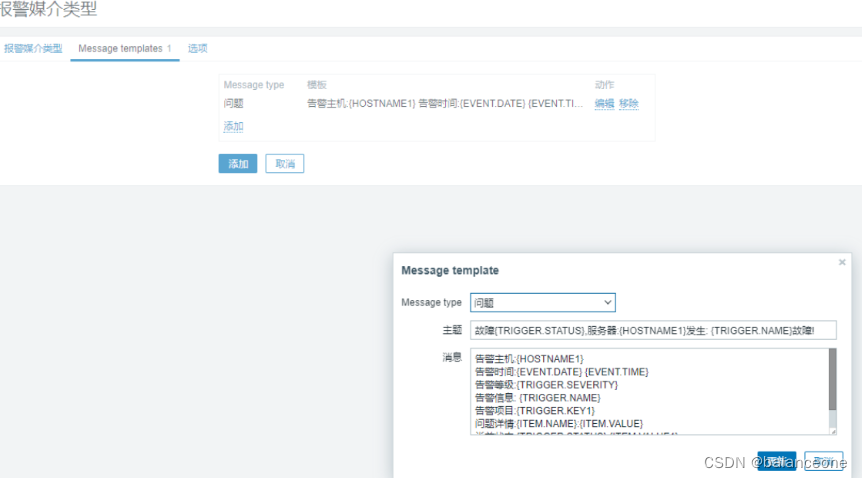Click the 主题 subject input field
This screenshot has width=862, height=478.
[x=653, y=330]
